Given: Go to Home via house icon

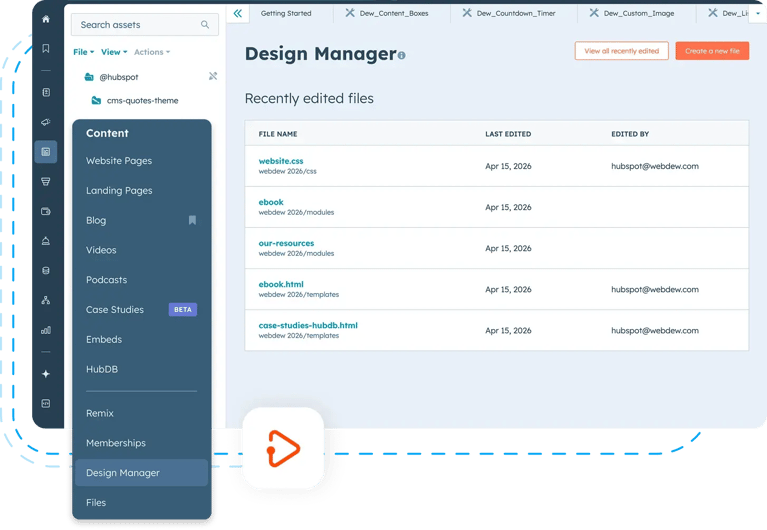Looking at the screenshot, I should click(46, 19).
